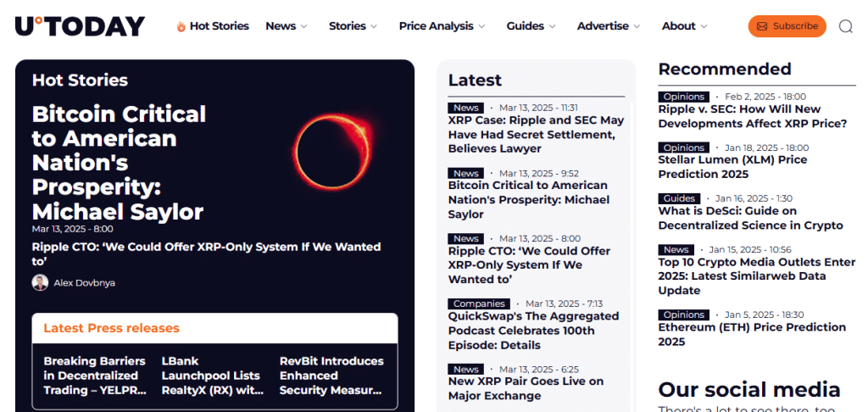Expand the Guides menu chevron
The height and width of the screenshot is (412, 868).
(552, 26)
